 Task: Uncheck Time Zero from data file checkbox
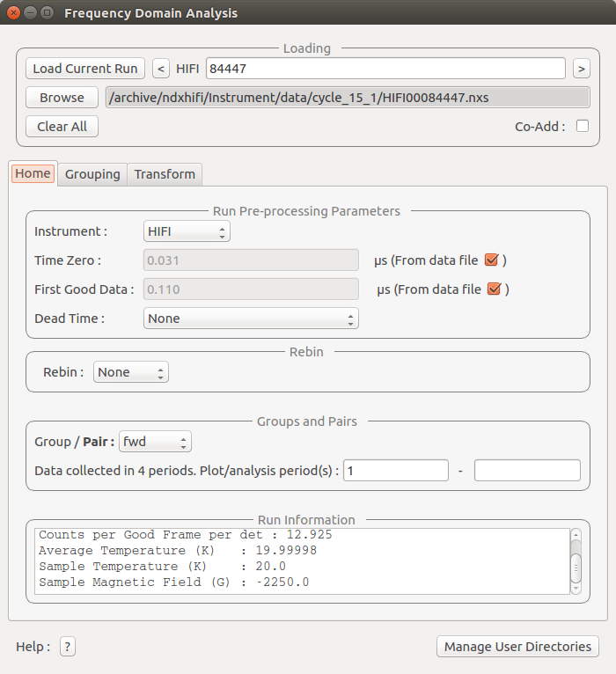pyautogui.click(x=493, y=260)
